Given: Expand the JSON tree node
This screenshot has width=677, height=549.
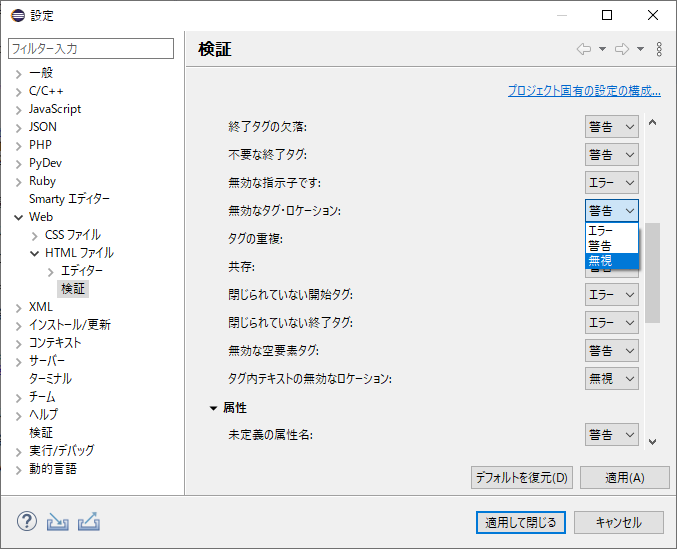Looking at the screenshot, I should (19, 128).
